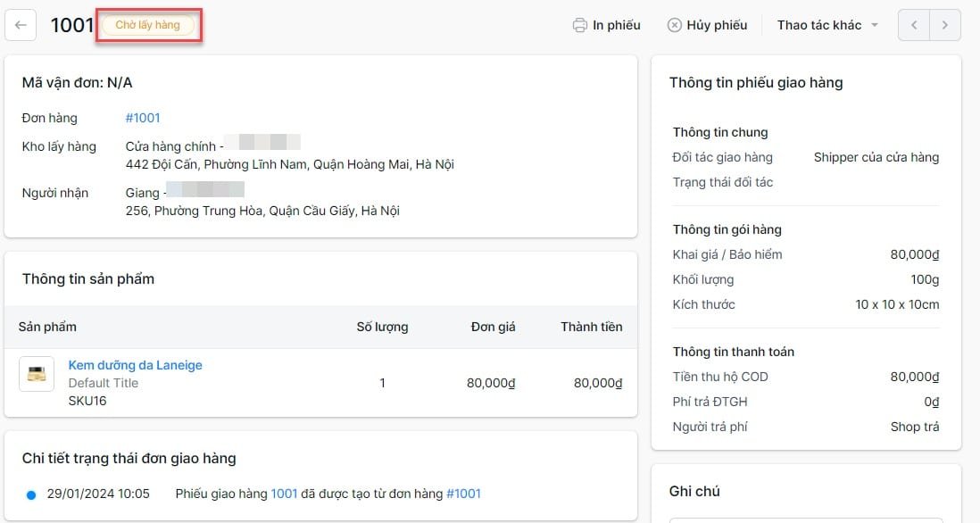The width and height of the screenshot is (980, 523).
Task: Click the Sản phẩm column header
Action: pos(47,327)
